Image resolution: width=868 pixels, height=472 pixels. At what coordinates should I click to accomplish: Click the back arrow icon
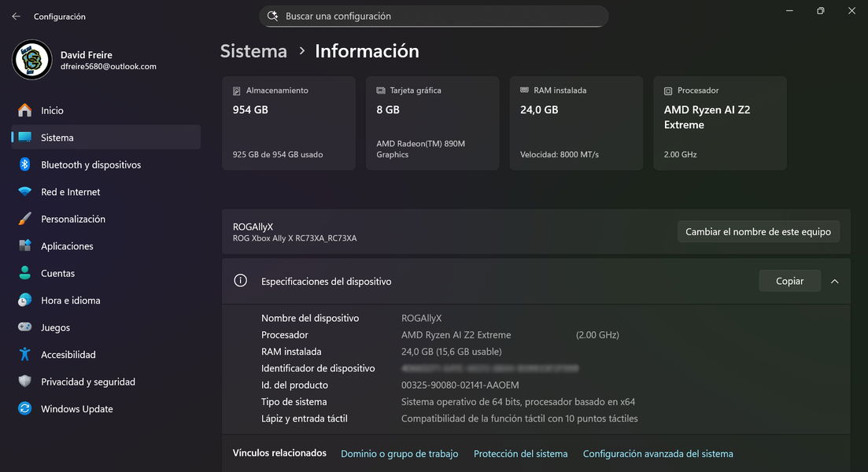point(16,17)
